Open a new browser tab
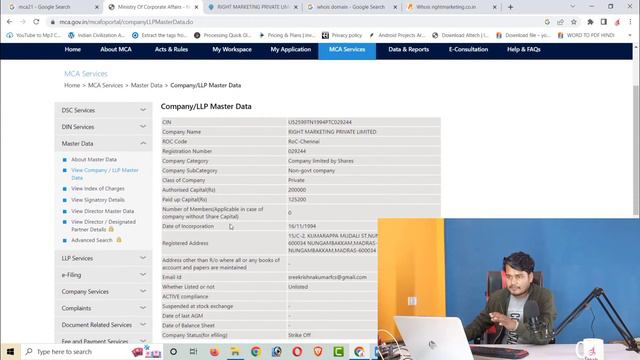This screenshot has height=360, width=640. pos(510,7)
